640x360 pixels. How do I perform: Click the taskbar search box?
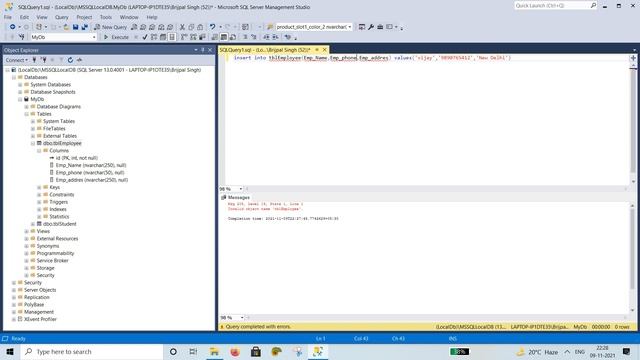point(91,351)
